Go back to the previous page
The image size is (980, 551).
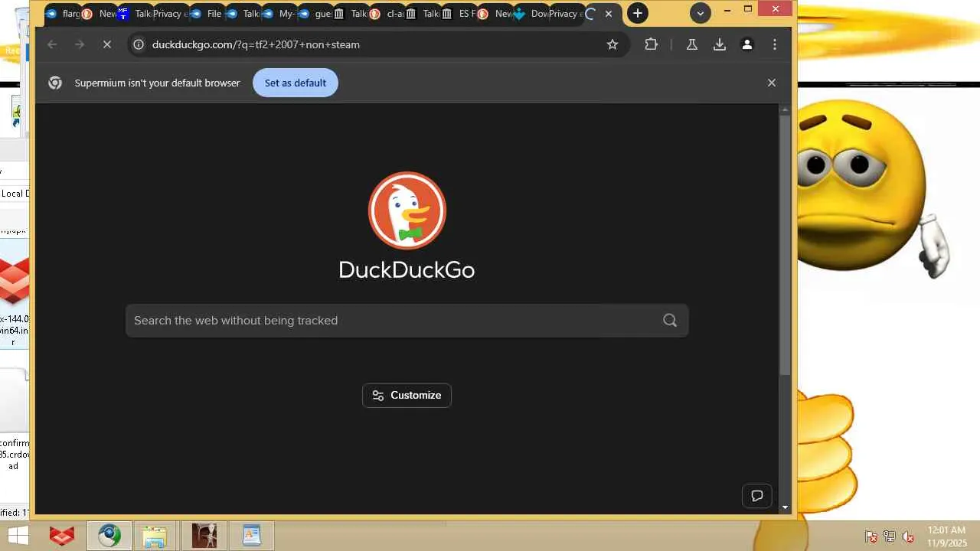point(52,44)
